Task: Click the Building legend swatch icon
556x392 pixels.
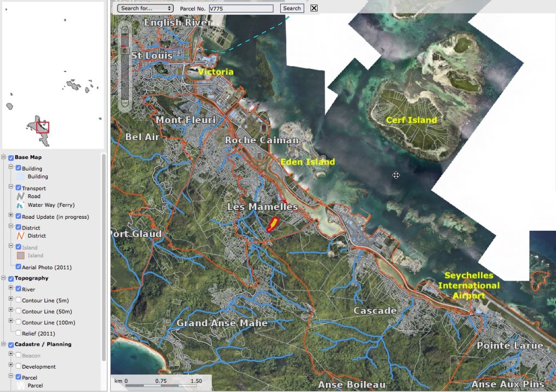Action: coord(21,176)
